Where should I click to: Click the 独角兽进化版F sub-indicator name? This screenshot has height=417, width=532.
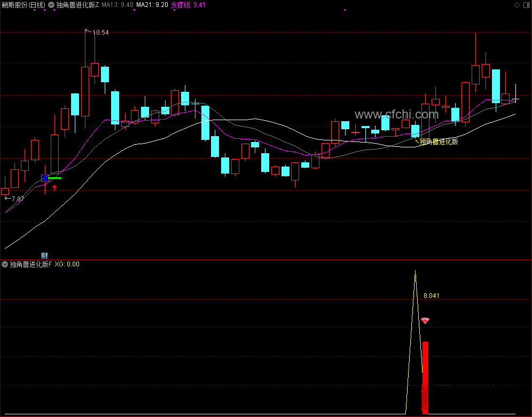(x=31, y=264)
